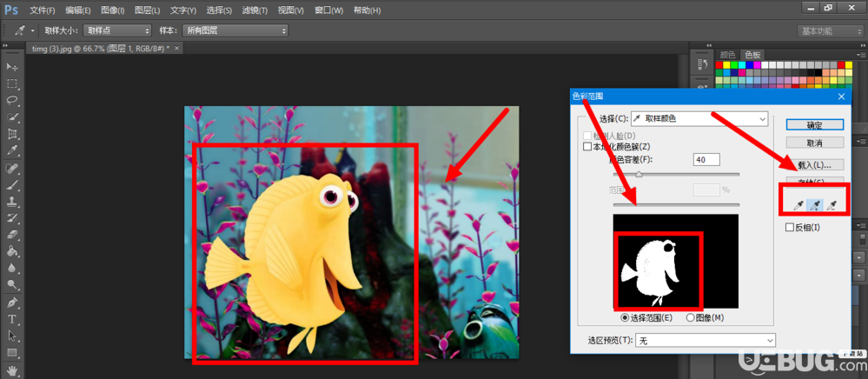Select the Clone Stamp tool
Viewport: 868px width, 379px height.
[11, 202]
